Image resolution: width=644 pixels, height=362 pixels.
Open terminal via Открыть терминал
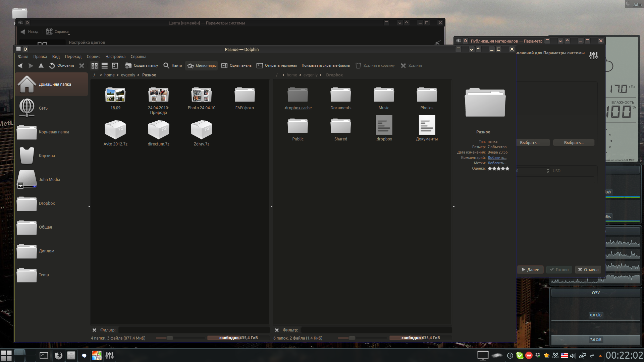point(277,66)
